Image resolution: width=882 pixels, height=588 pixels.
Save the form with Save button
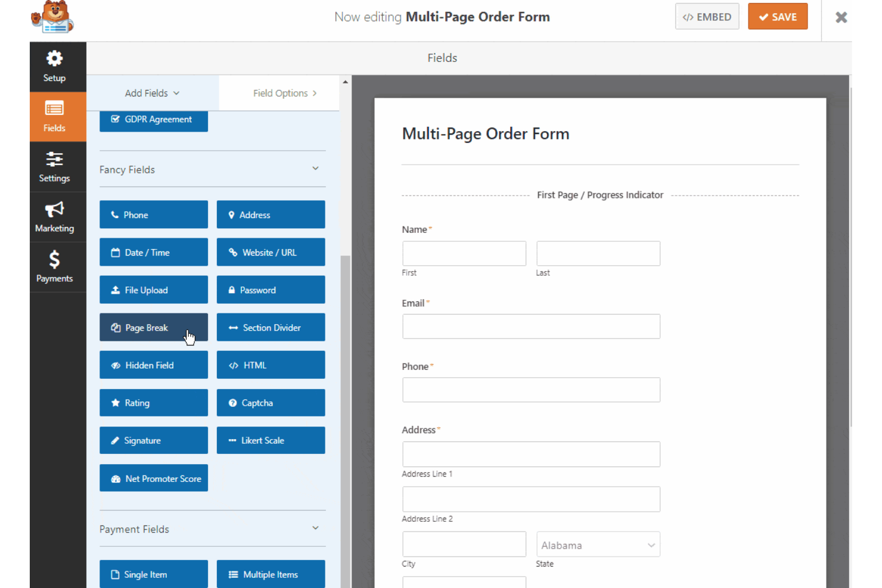click(778, 17)
